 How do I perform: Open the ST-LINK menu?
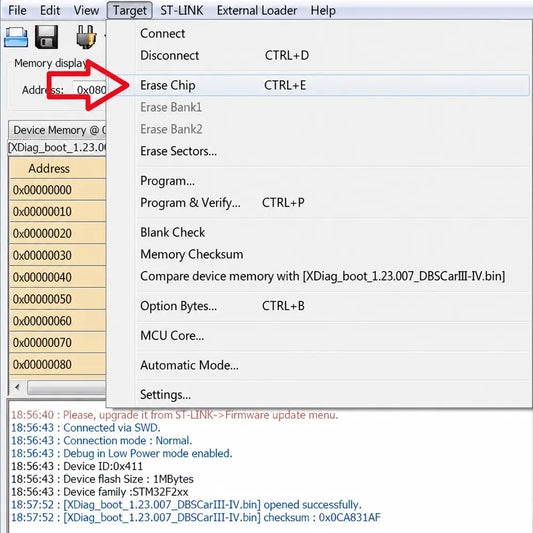182,11
